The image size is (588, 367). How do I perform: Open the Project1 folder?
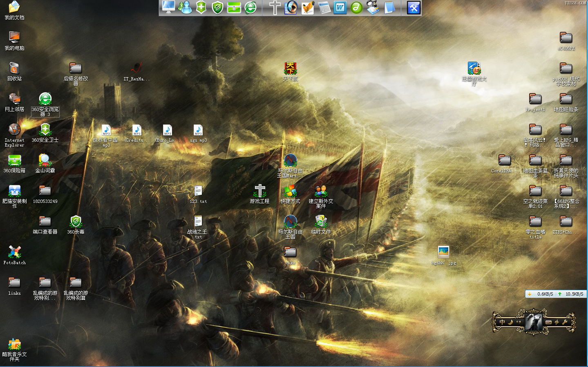coord(535,102)
